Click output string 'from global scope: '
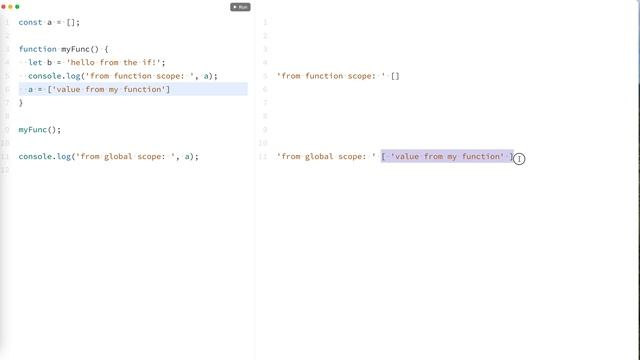Image resolution: width=640 pixels, height=360 pixels. [x=326, y=157]
